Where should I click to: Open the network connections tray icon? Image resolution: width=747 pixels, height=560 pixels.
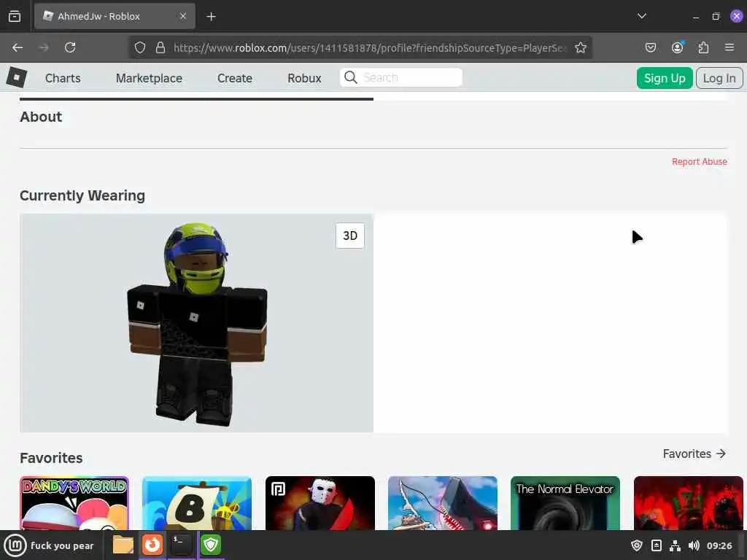[675, 545]
